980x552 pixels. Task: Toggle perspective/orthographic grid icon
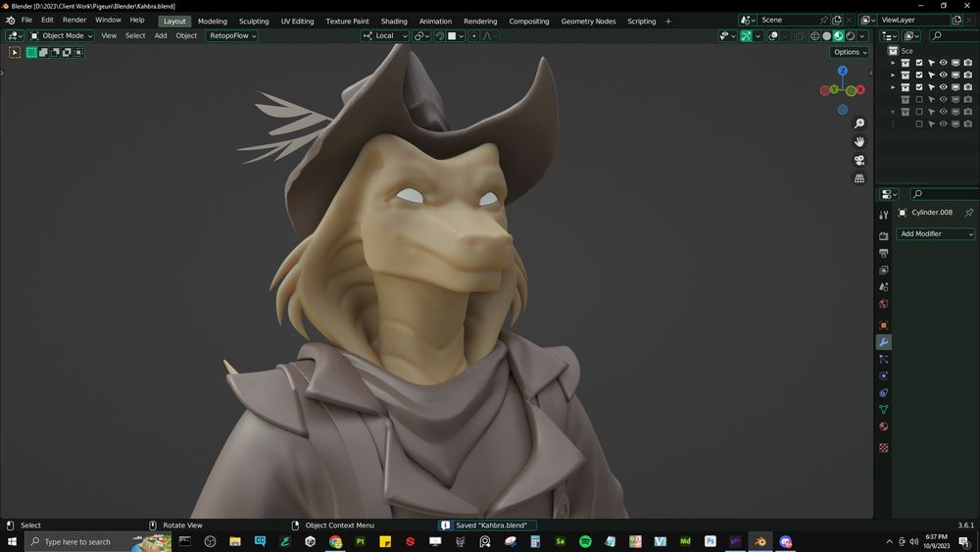click(859, 178)
